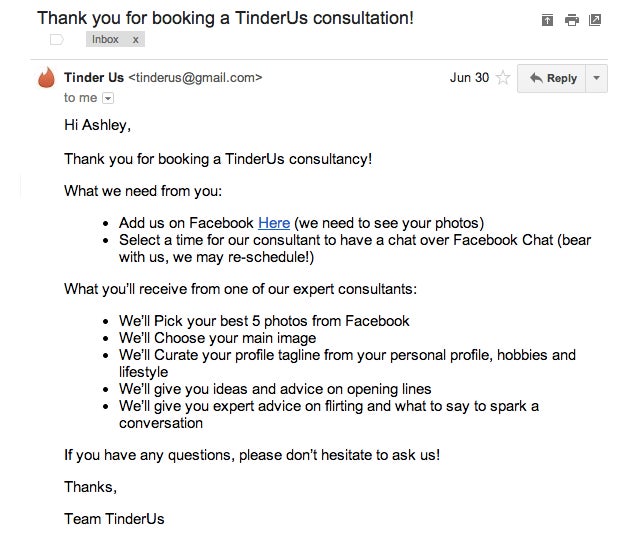Open the More options dropdown next to Reply
Image resolution: width=640 pixels, height=534 pixels.
point(596,78)
